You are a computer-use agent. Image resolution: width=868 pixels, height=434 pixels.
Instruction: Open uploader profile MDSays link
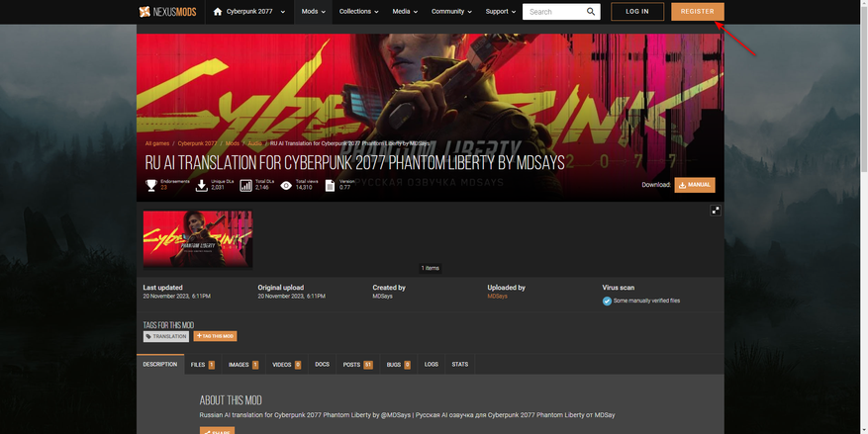pos(497,297)
